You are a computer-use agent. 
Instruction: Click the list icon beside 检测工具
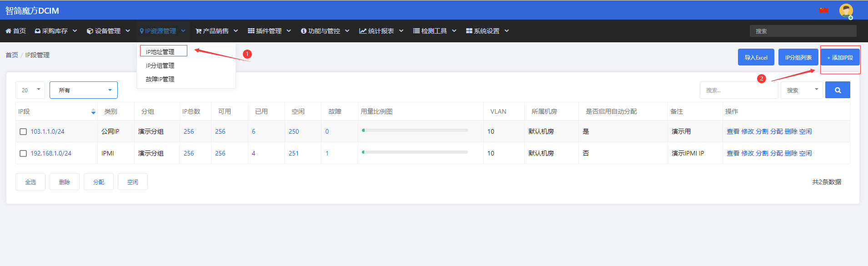[416, 31]
